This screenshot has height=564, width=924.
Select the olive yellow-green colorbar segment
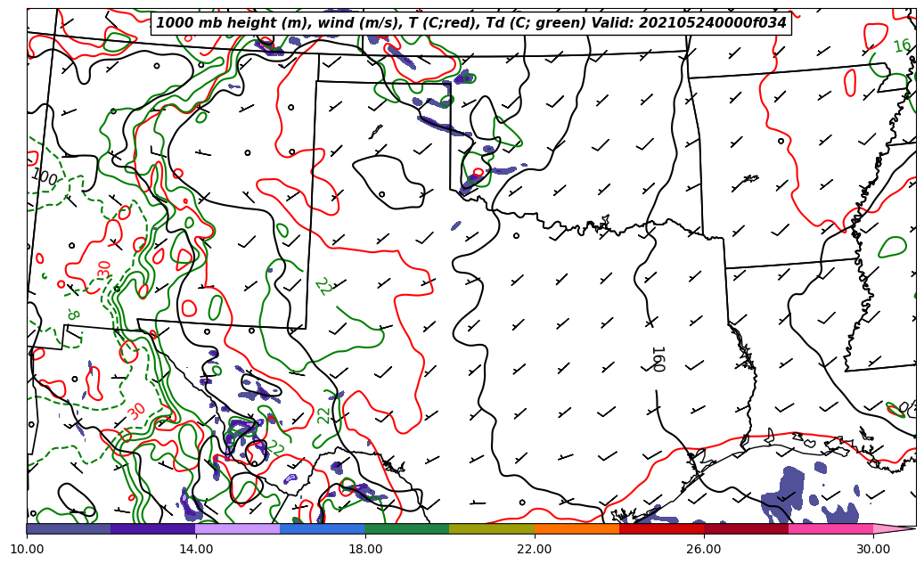click(492, 528)
